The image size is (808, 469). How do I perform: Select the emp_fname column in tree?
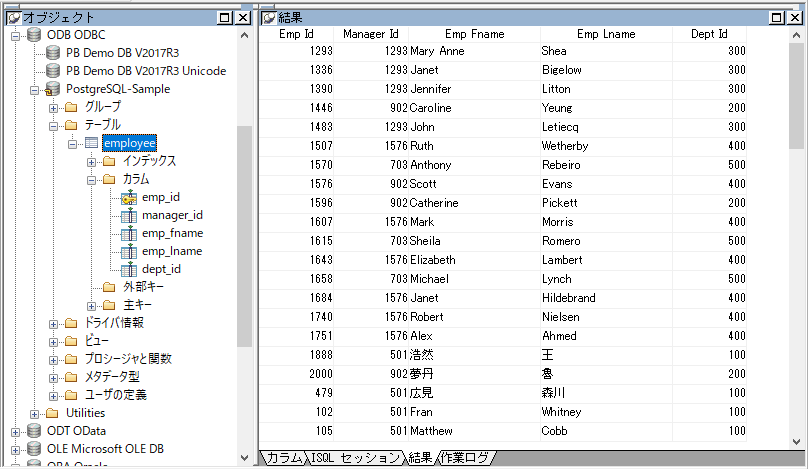[172, 233]
